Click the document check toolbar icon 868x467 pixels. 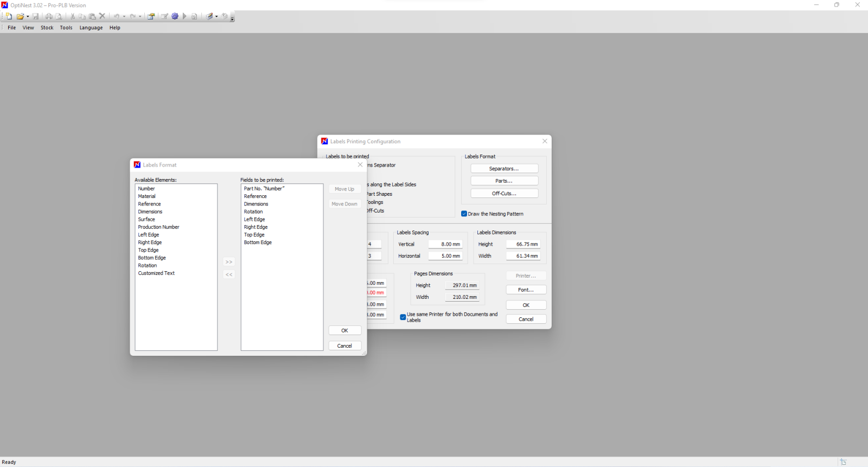(x=194, y=16)
